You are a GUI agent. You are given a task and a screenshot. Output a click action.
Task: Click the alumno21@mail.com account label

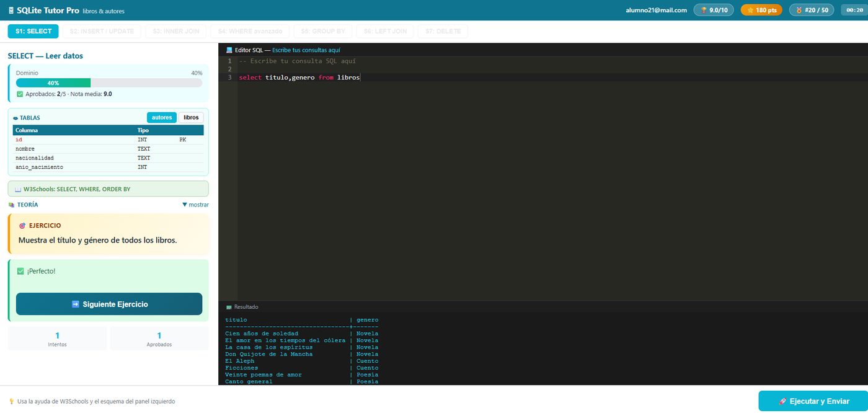coord(657,10)
